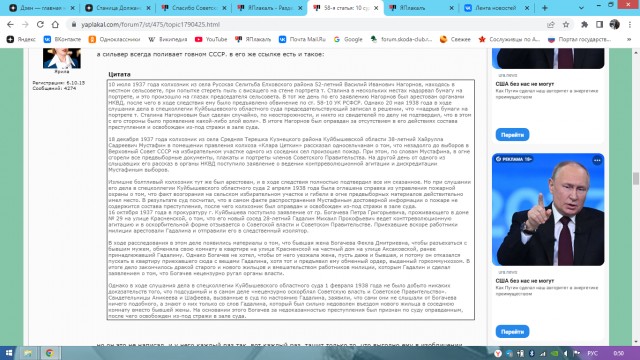The height and width of the screenshot is (360, 640).
Task: Open the browser side panel
Action: click(599, 24)
